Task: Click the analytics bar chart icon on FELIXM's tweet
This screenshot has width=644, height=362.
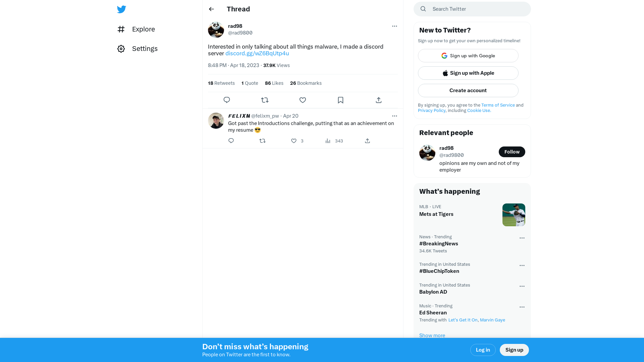Action: [x=328, y=140]
